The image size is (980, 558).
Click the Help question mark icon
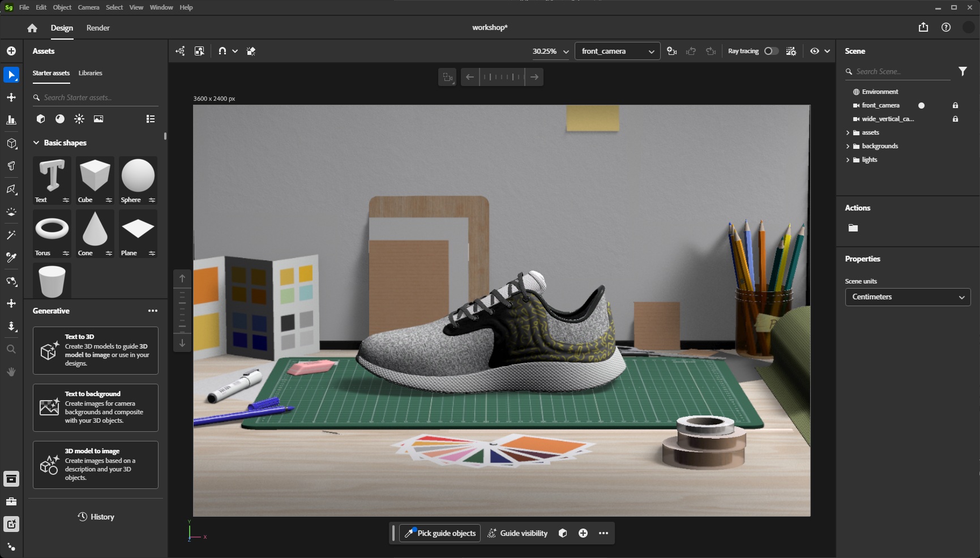click(945, 27)
